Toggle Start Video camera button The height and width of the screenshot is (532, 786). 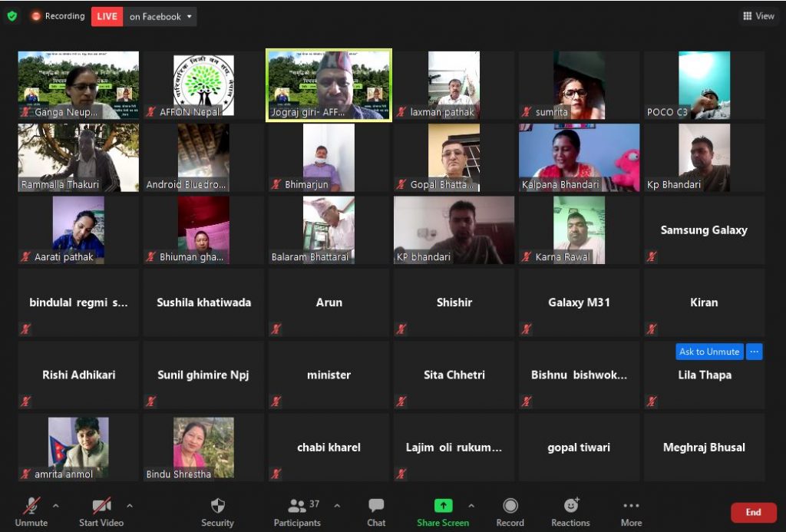(x=101, y=506)
